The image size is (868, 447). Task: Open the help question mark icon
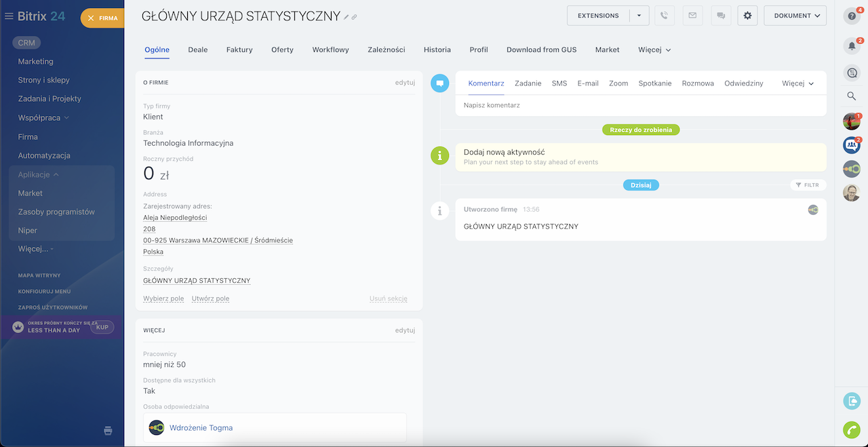(x=852, y=16)
